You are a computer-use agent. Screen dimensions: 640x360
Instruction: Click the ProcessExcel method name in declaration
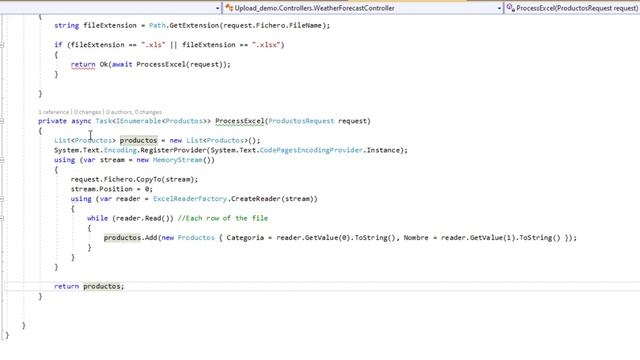pos(240,121)
